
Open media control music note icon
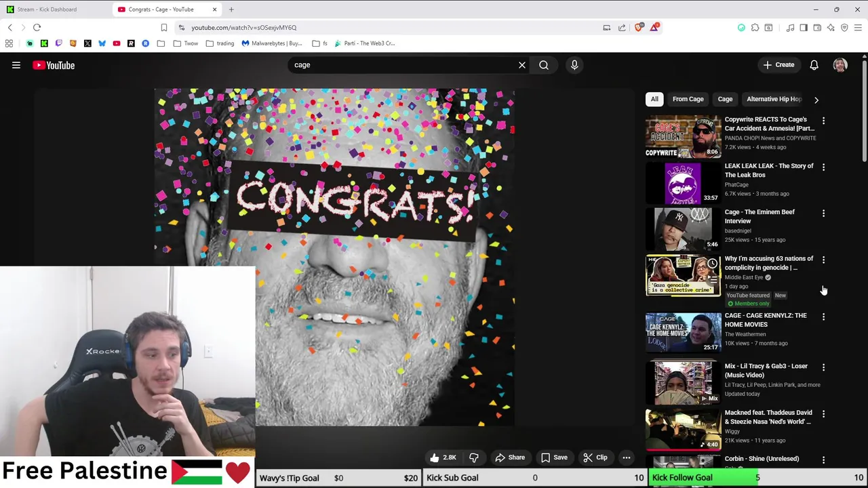point(790,28)
